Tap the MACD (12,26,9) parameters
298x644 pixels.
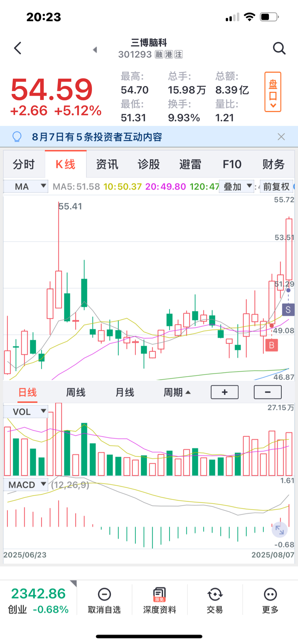coord(70,485)
